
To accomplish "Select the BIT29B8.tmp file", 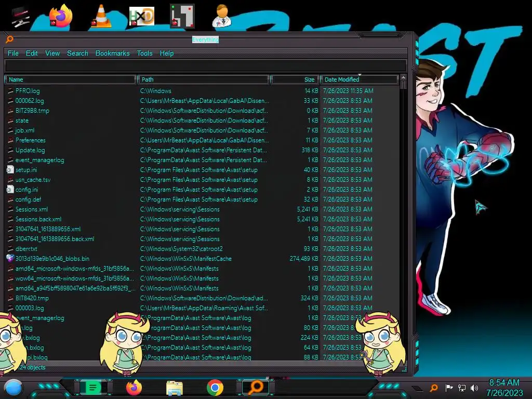I will click(32, 111).
